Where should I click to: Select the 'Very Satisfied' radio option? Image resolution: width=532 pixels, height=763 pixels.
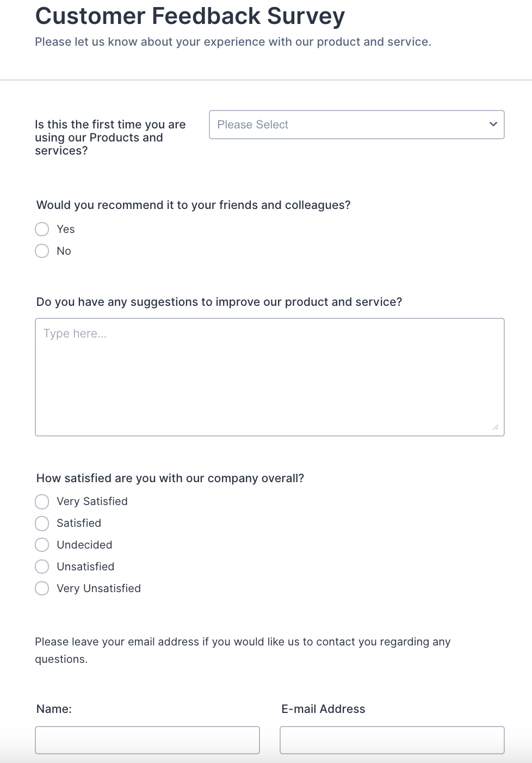point(42,501)
